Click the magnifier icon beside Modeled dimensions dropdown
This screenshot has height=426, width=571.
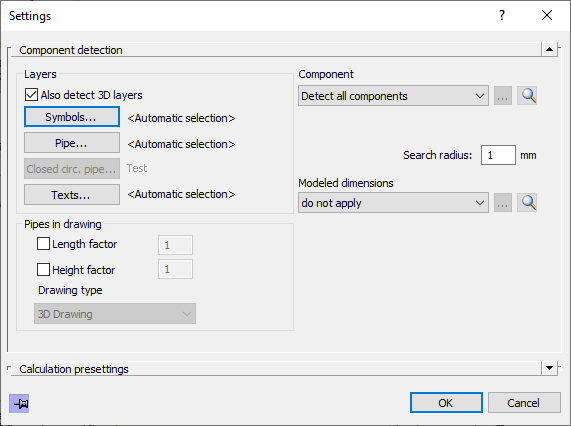(x=527, y=202)
